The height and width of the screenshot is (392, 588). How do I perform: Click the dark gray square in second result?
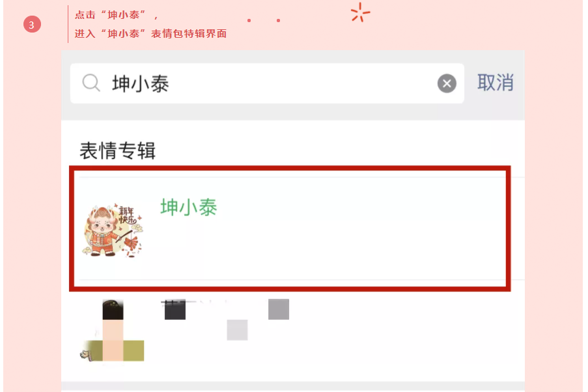[279, 309]
